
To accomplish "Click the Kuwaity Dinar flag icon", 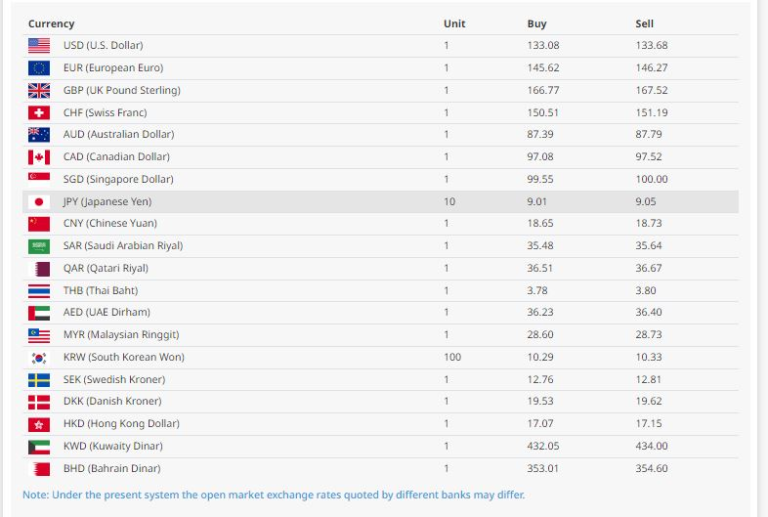I will click(39, 447).
